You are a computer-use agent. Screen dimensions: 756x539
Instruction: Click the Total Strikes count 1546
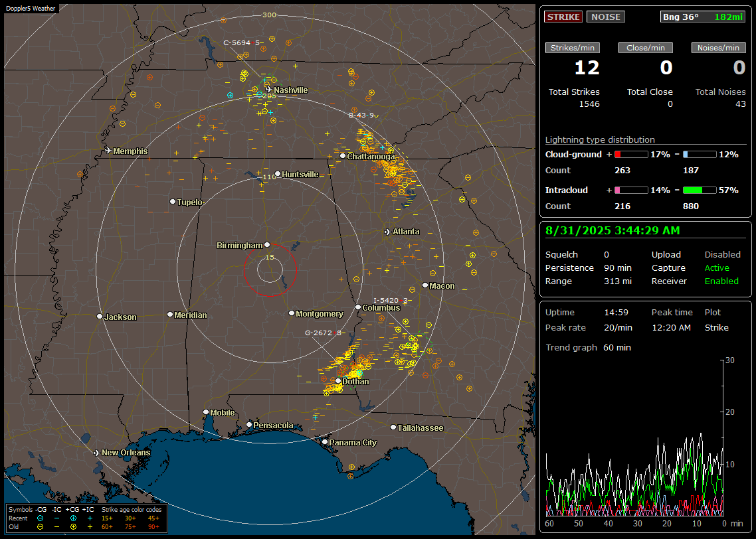pyautogui.click(x=589, y=104)
